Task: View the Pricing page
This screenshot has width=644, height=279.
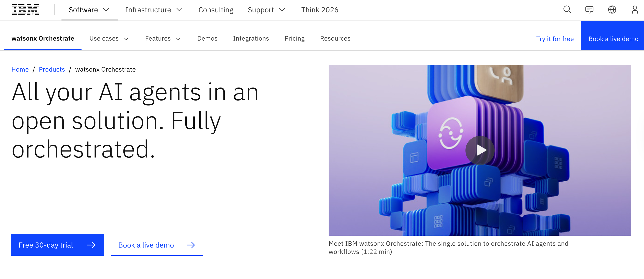Action: pyautogui.click(x=294, y=39)
